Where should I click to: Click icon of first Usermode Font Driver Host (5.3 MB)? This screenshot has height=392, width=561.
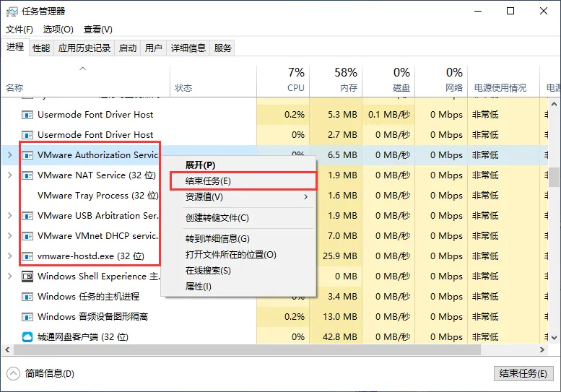pos(27,115)
